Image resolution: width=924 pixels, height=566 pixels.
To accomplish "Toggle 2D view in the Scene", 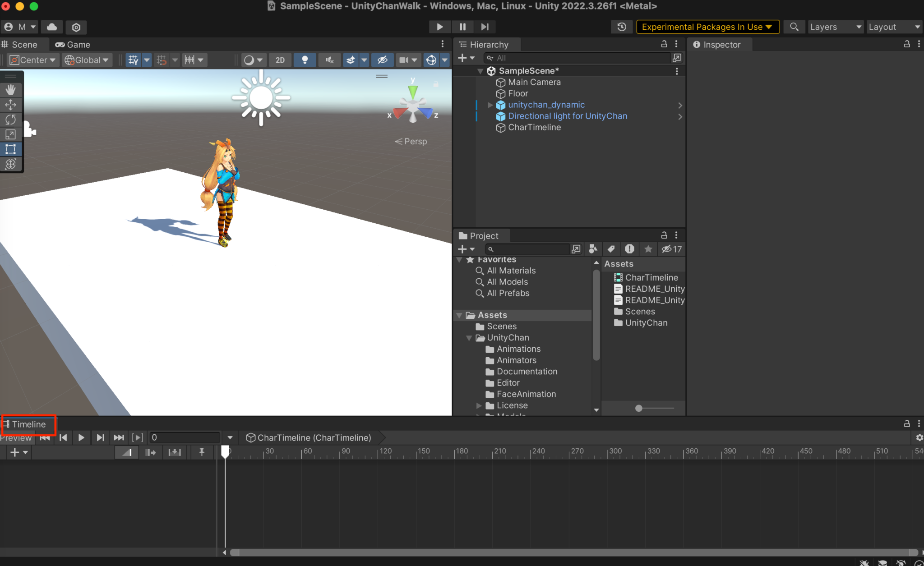I will click(280, 60).
